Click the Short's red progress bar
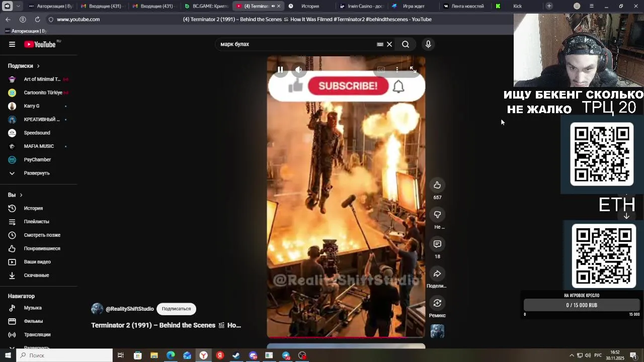The height and width of the screenshot is (362, 644). (346, 337)
